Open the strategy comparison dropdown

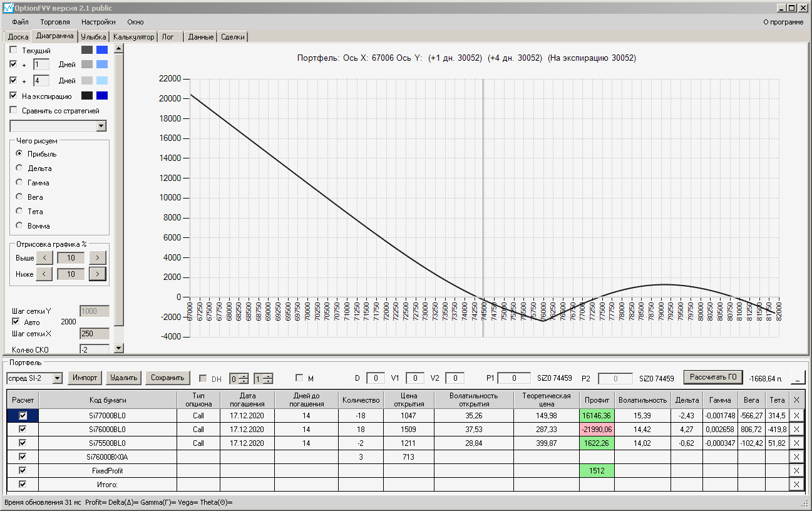point(101,126)
